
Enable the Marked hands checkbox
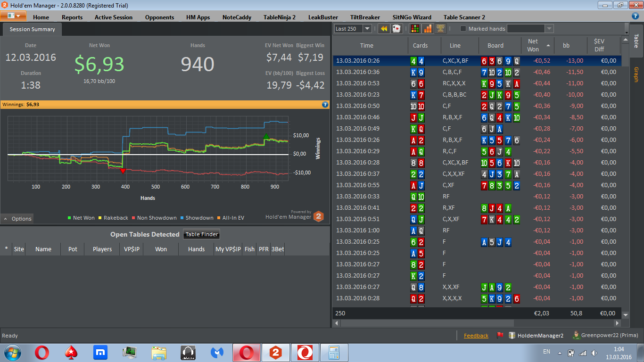point(463,29)
